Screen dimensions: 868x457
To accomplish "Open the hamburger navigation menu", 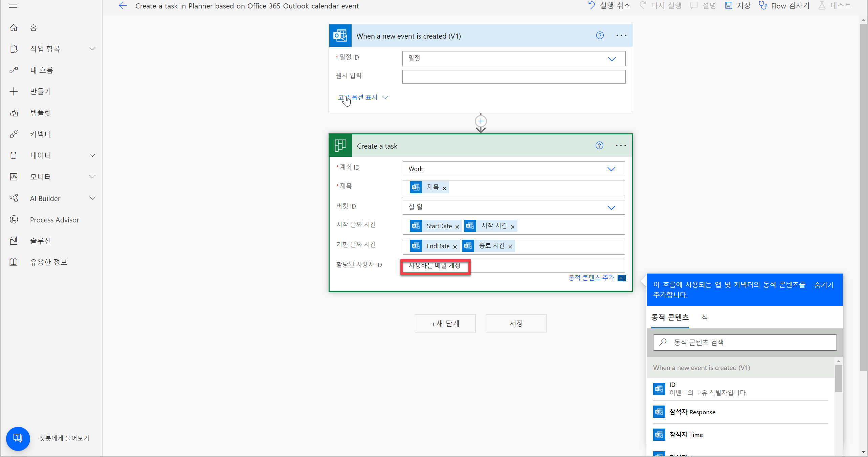I will click(x=13, y=6).
